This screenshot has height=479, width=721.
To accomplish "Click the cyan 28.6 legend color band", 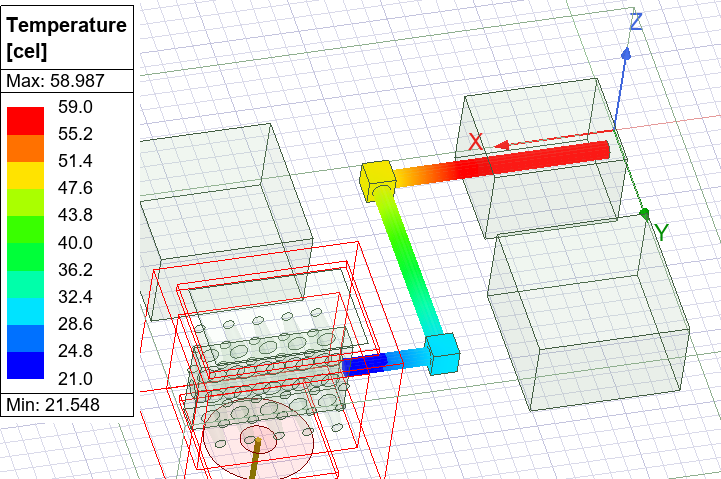I will (25, 311).
